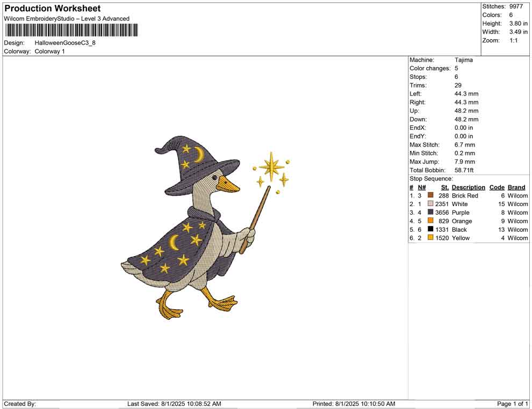Click the Trims value '29'
532x409 pixels.
tap(458, 85)
